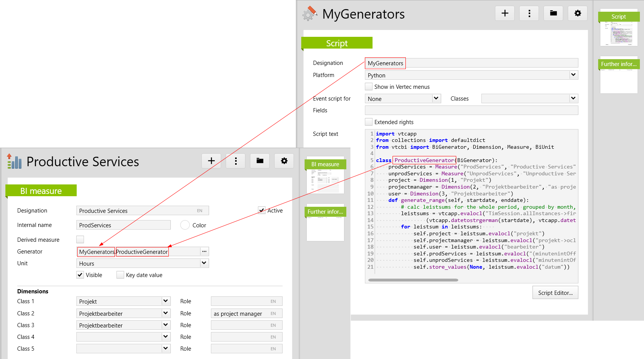Image resolution: width=644 pixels, height=359 pixels.
Task: Select the BI measure tab heading
Action: (x=41, y=191)
